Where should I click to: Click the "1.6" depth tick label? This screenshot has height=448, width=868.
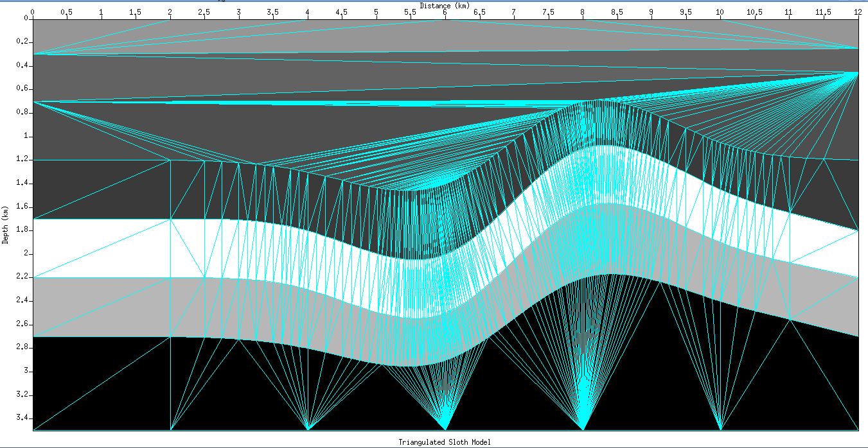(x=24, y=207)
